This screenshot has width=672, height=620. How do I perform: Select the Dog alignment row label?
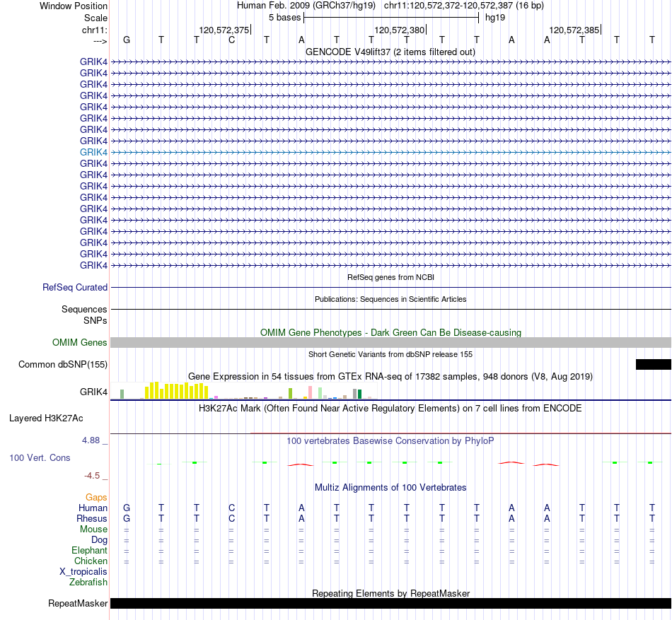tap(100, 539)
